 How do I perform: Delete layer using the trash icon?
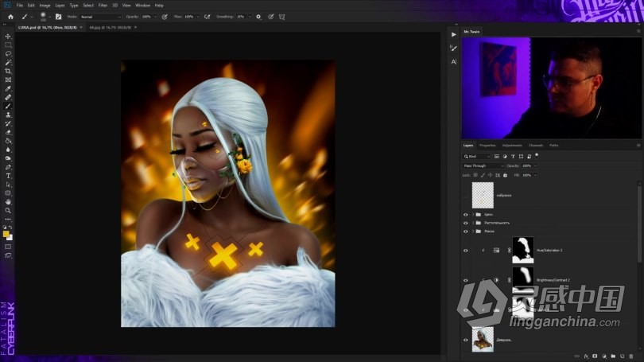(x=631, y=356)
